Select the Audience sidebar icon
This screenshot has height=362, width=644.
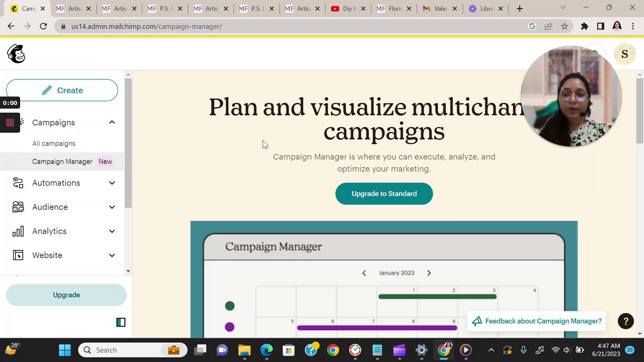click(x=18, y=207)
